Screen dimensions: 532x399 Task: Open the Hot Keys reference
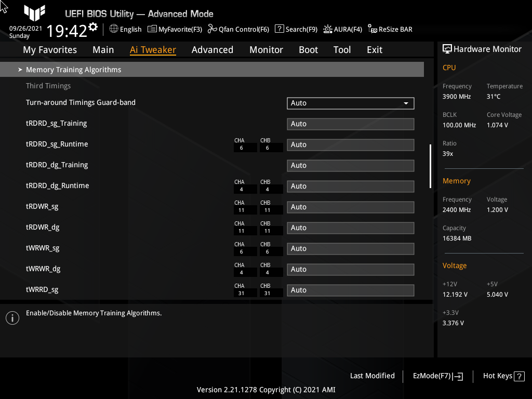[503, 376]
